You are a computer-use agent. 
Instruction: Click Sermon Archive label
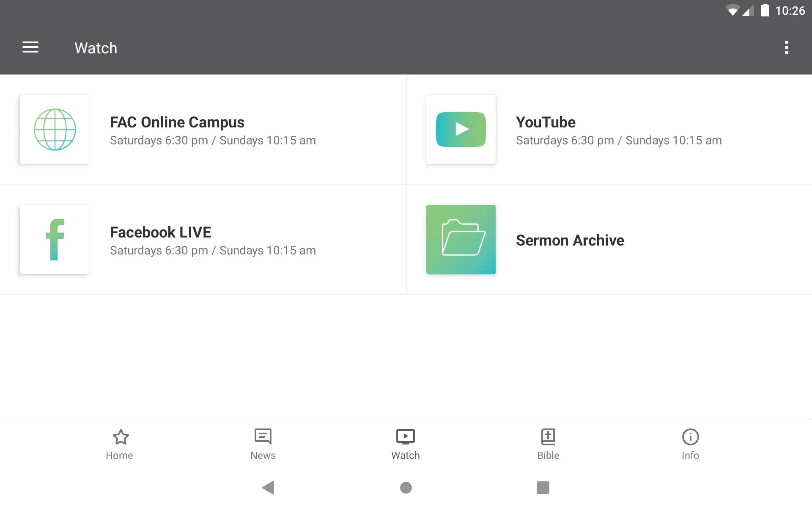[x=569, y=239]
